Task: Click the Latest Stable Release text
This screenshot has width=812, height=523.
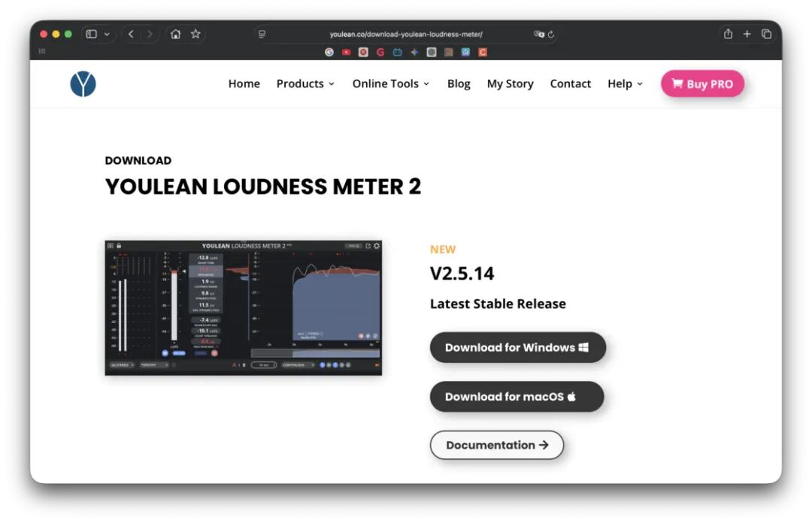Action: (x=498, y=304)
